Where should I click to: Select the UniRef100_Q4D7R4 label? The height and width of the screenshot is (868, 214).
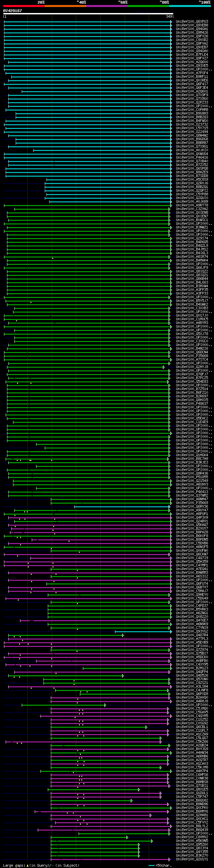coord(192,635)
